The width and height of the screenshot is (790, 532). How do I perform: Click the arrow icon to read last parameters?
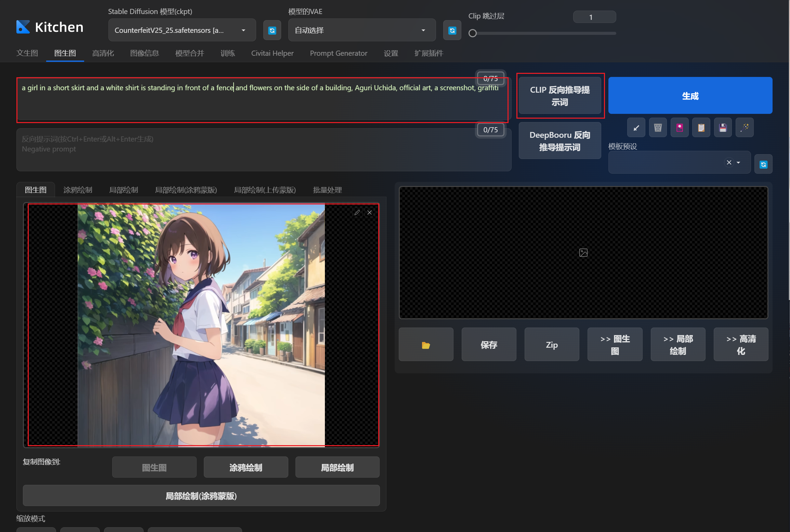coord(636,128)
